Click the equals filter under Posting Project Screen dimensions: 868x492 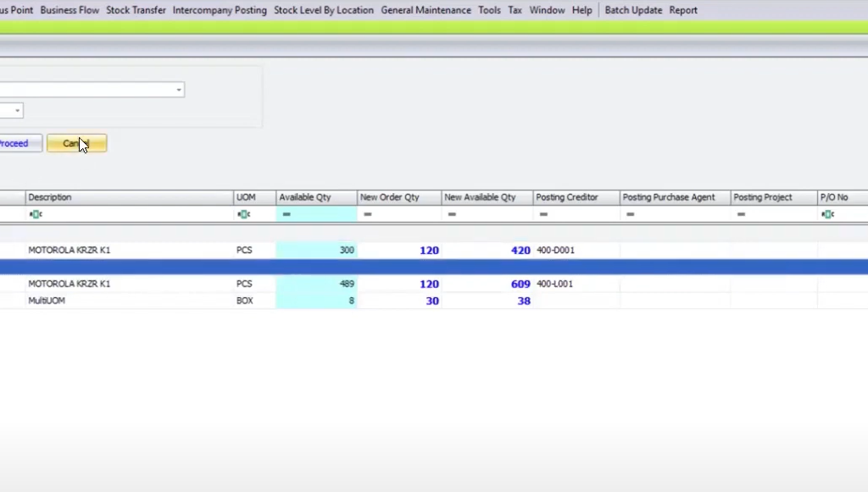tap(740, 214)
